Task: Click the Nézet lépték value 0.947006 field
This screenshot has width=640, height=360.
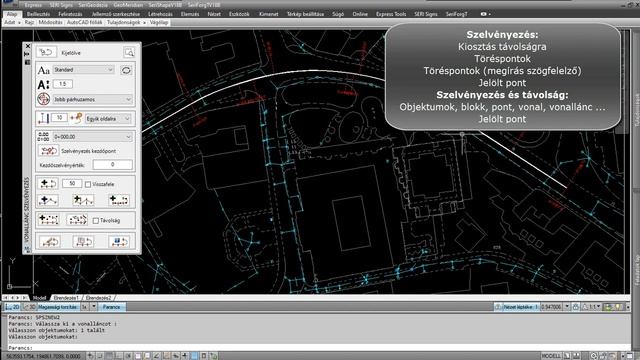Action: 551,307
